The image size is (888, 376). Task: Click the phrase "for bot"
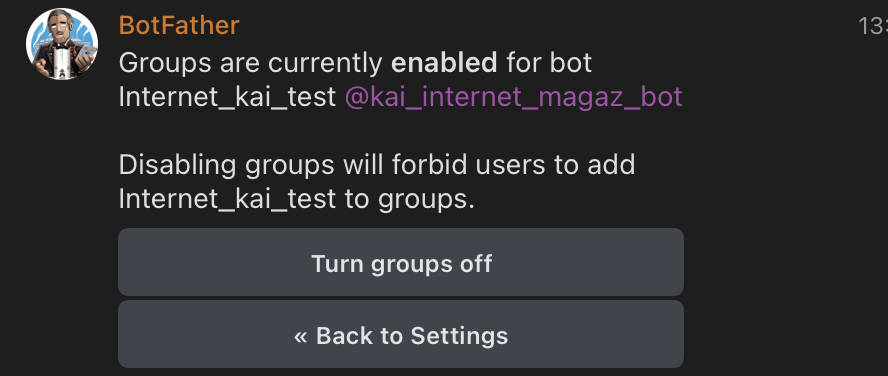point(549,63)
